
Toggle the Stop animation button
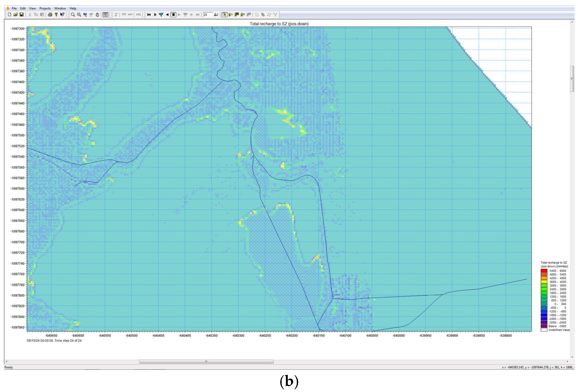tap(173, 15)
